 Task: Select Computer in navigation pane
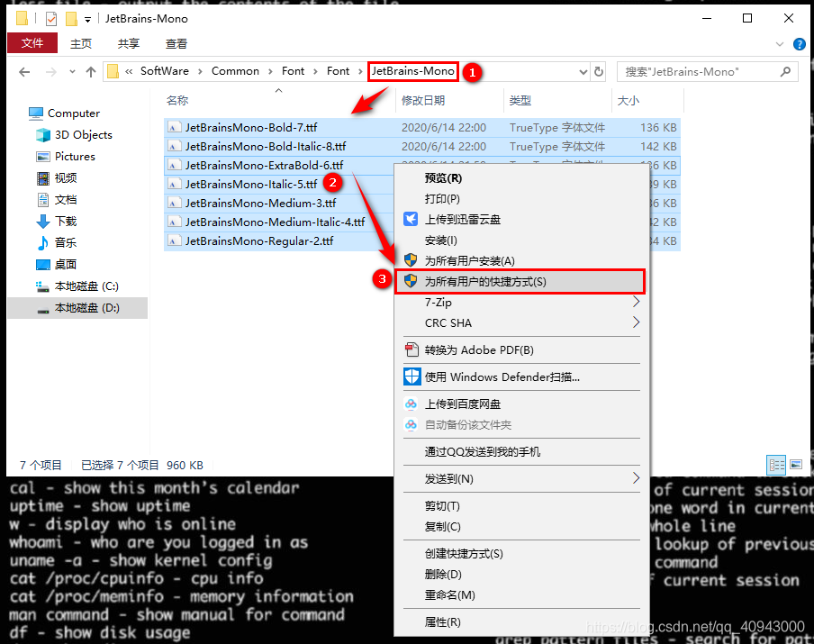tap(64, 113)
